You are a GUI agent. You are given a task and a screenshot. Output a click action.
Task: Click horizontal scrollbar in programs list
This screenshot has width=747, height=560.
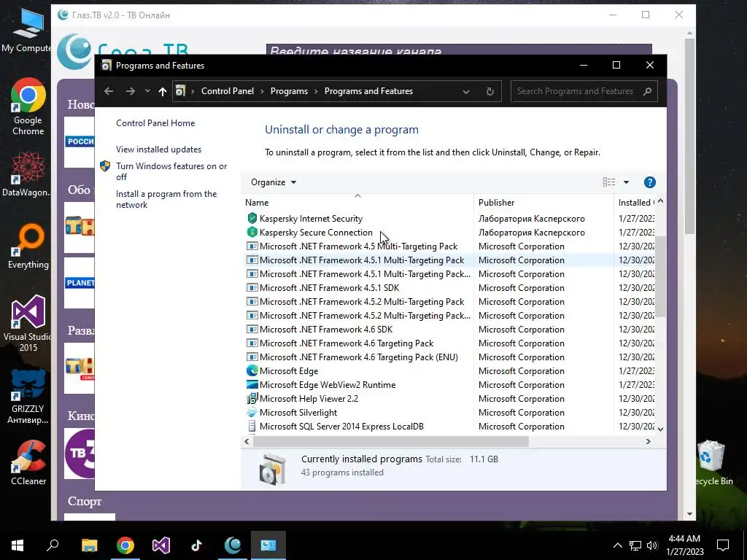(390, 441)
